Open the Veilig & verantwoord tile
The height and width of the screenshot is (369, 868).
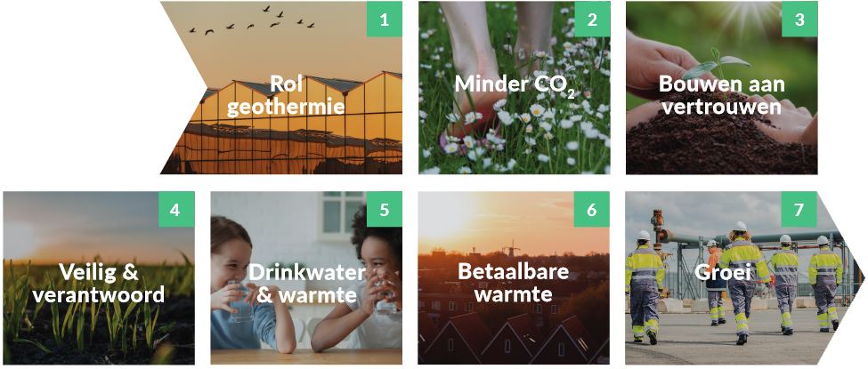(99, 277)
